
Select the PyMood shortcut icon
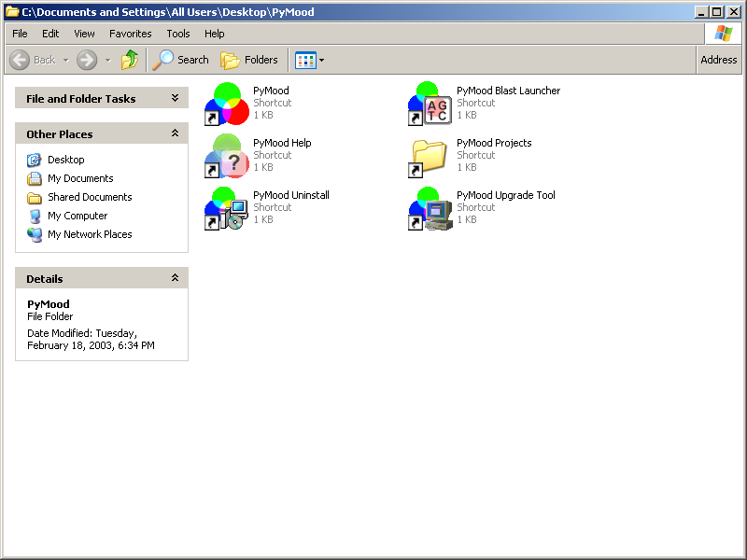pos(227,104)
